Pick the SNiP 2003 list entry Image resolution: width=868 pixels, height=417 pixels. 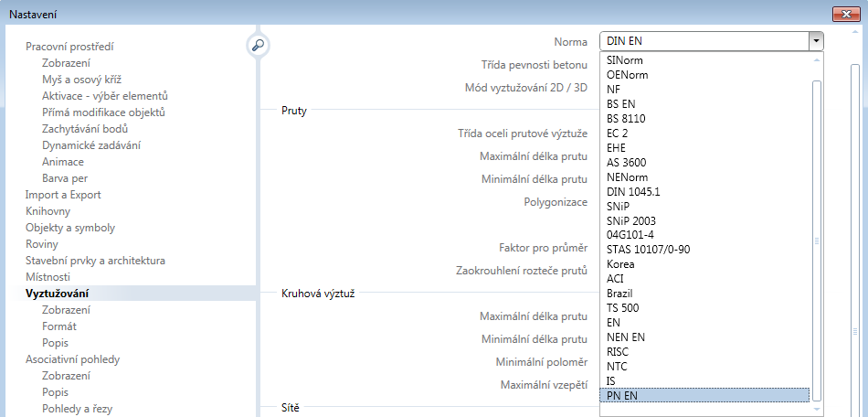click(x=630, y=220)
